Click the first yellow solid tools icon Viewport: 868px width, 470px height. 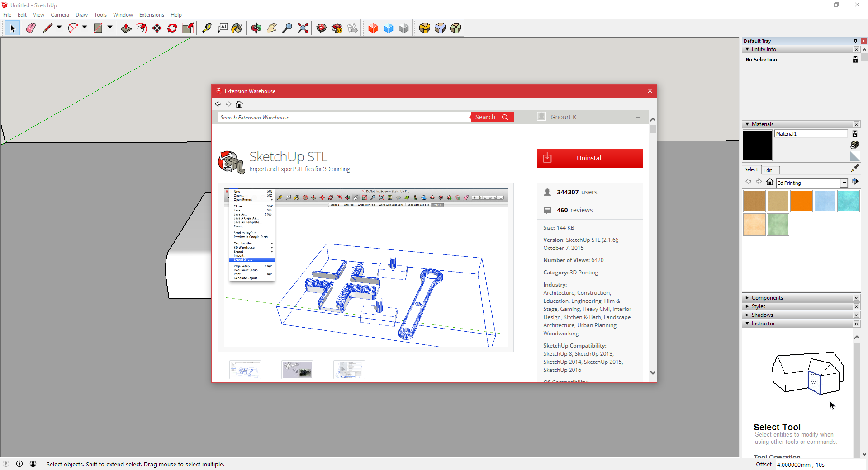pos(425,28)
